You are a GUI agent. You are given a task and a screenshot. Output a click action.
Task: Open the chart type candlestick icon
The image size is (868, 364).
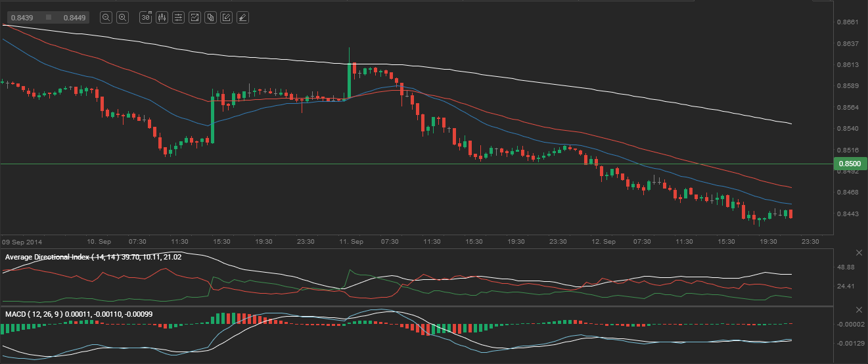[162, 18]
